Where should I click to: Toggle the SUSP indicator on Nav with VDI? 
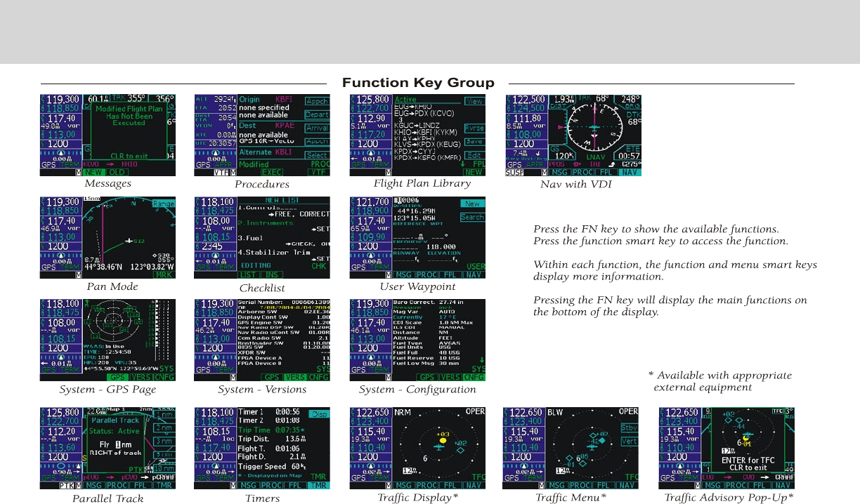pyautogui.click(x=514, y=172)
